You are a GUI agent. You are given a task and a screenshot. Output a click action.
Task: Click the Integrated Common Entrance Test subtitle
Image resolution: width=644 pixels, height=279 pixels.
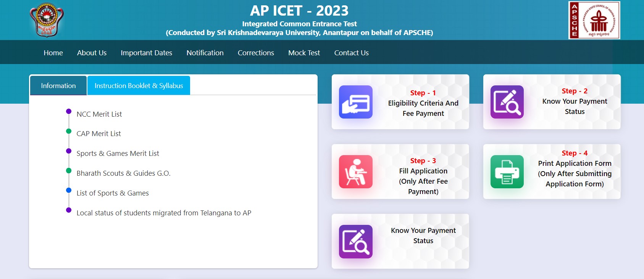point(299,24)
